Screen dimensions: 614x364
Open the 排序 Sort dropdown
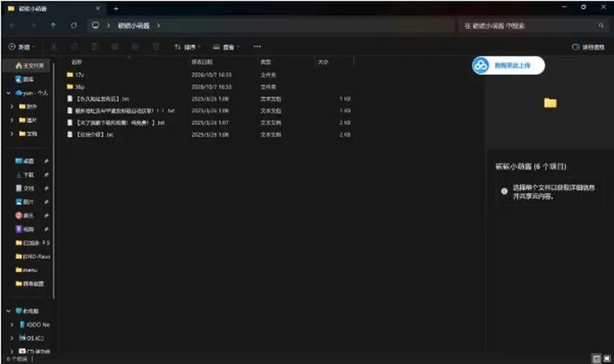click(x=187, y=47)
